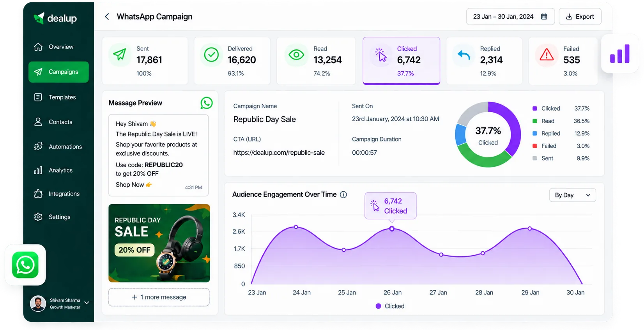Viewport: 644px width, 330px height.
Task: Click the Templates document icon
Action: pos(38,97)
